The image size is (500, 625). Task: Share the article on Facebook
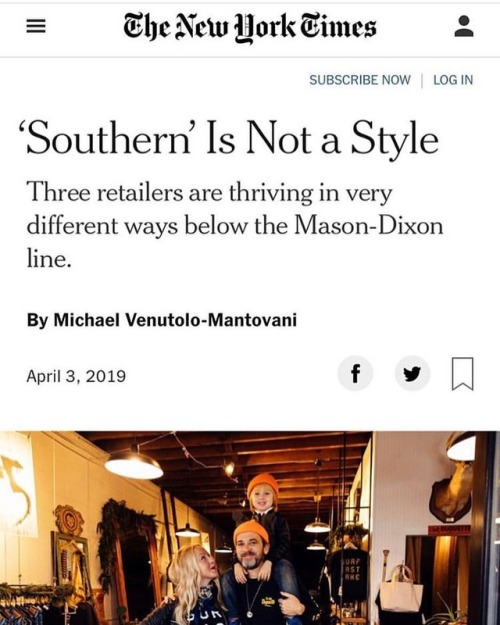coord(355,373)
